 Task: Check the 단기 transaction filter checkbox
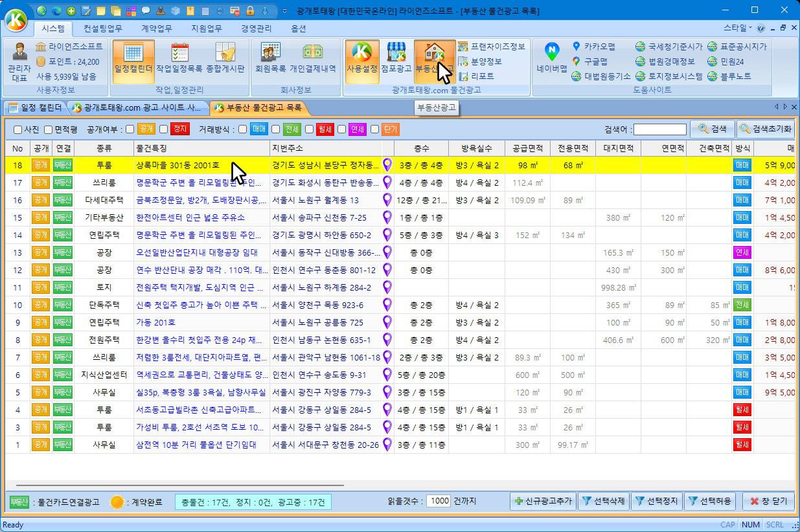pos(374,129)
